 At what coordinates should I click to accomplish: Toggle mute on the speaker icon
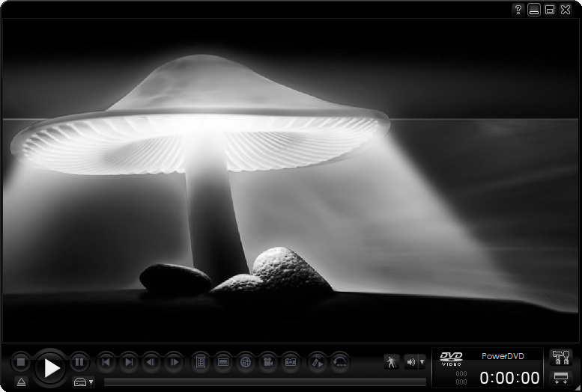coord(410,362)
